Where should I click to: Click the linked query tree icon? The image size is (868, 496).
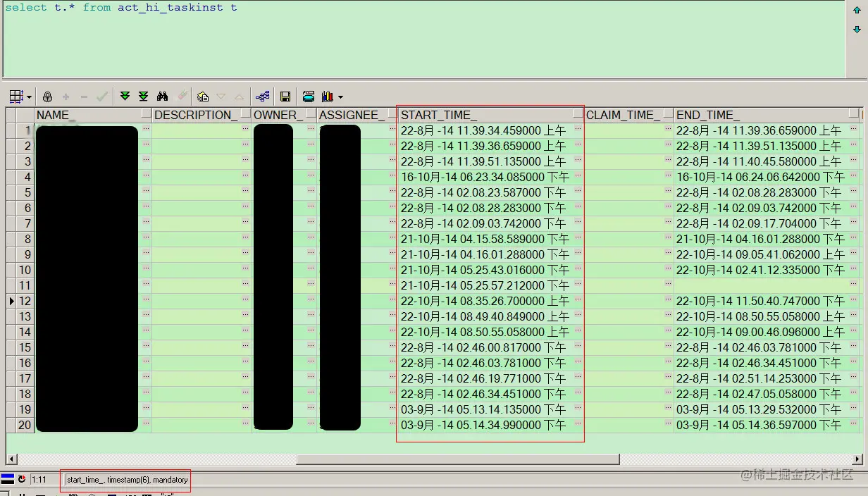tap(262, 97)
